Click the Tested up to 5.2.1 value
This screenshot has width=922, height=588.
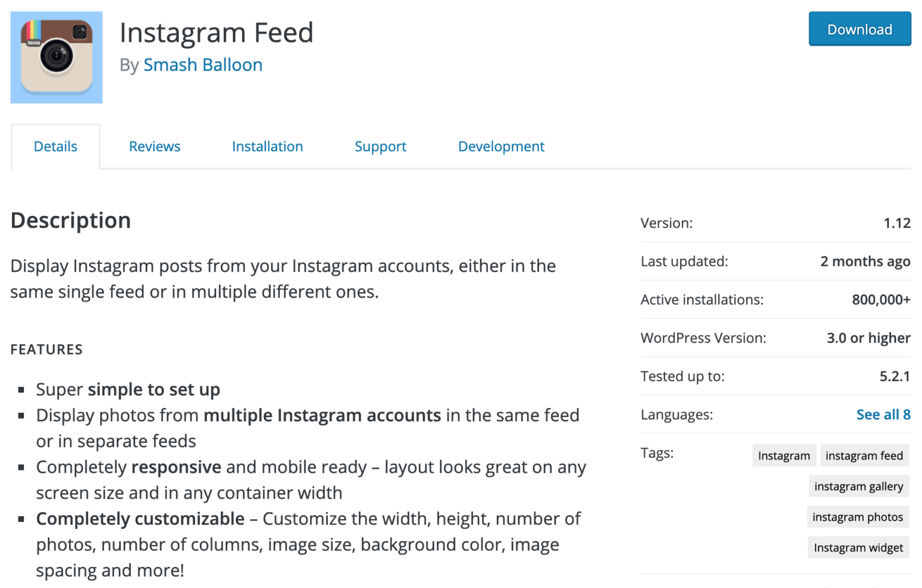[897, 376]
